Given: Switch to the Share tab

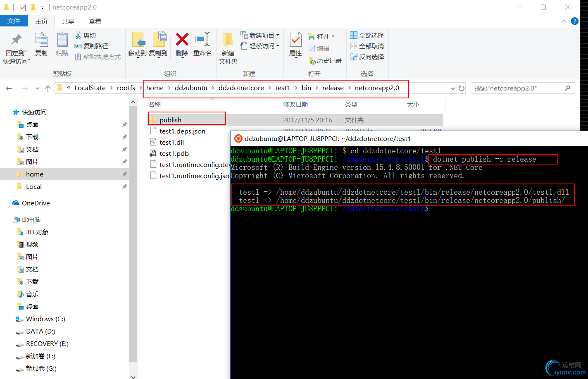Looking at the screenshot, I should click(x=68, y=21).
